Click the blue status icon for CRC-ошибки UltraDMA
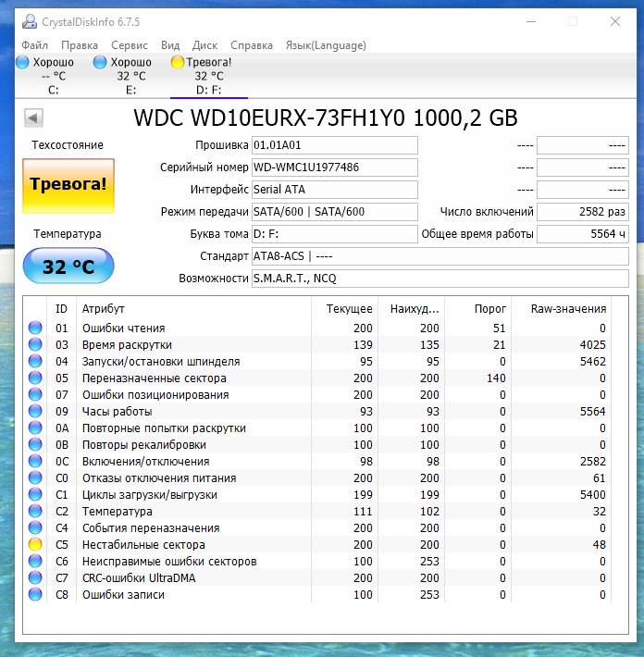644x657 pixels. coord(36,578)
